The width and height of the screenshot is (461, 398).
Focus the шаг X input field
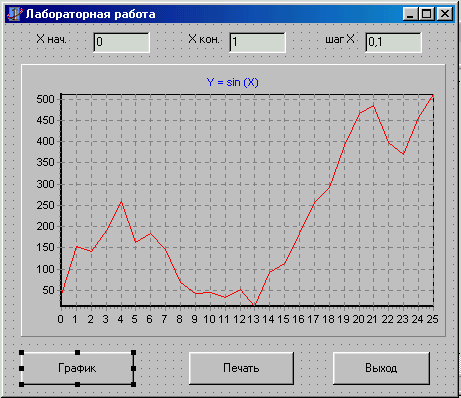pyautogui.click(x=393, y=42)
